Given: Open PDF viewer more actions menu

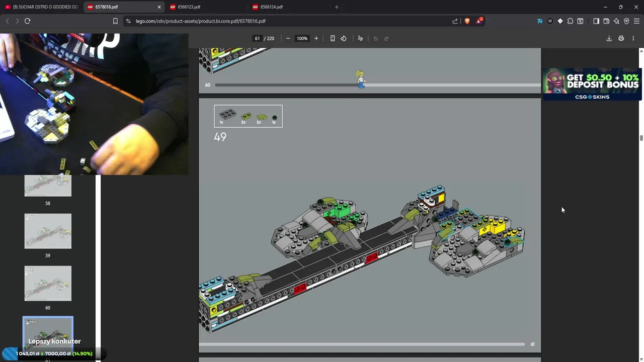Looking at the screenshot, I should click(x=633, y=38).
